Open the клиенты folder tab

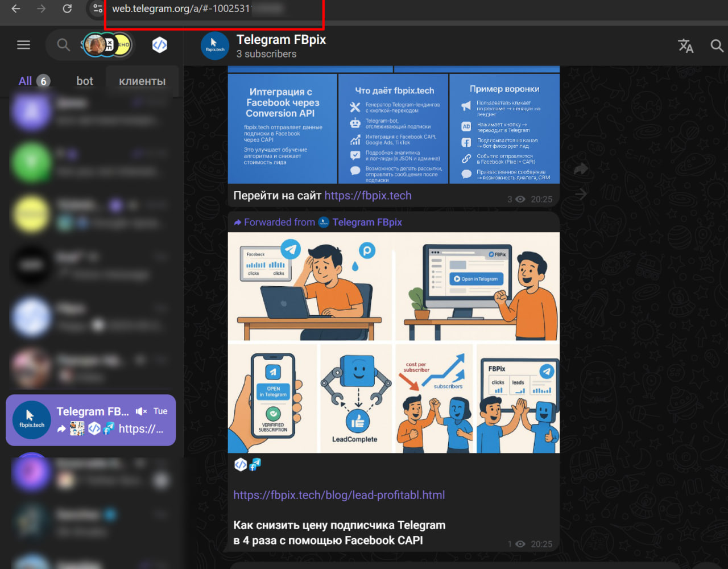[142, 81]
